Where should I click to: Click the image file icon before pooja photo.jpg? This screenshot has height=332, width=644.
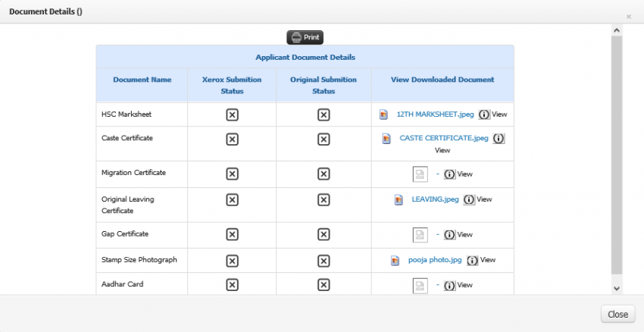[395, 261]
